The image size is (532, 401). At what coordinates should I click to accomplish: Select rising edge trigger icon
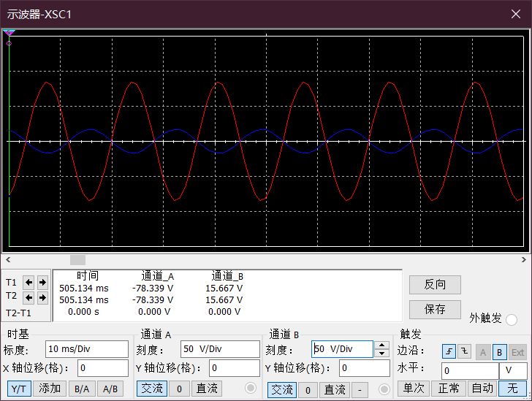[449, 351]
